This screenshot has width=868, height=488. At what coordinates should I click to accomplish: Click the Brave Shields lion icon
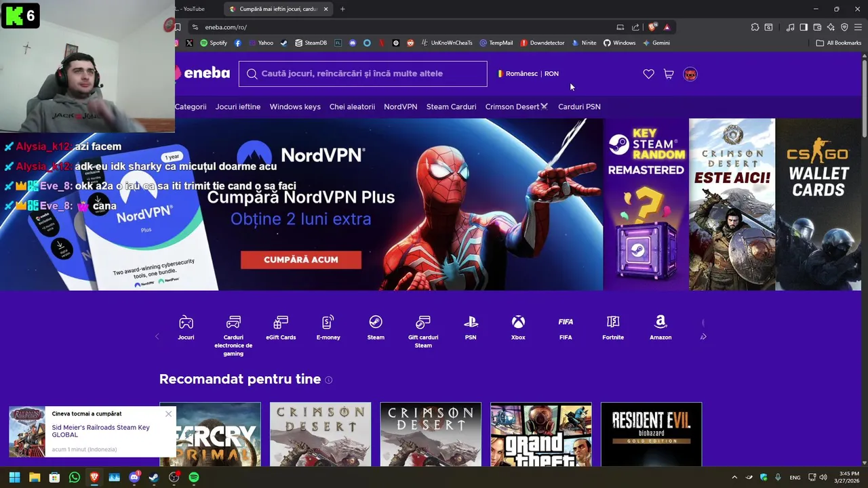(x=652, y=27)
